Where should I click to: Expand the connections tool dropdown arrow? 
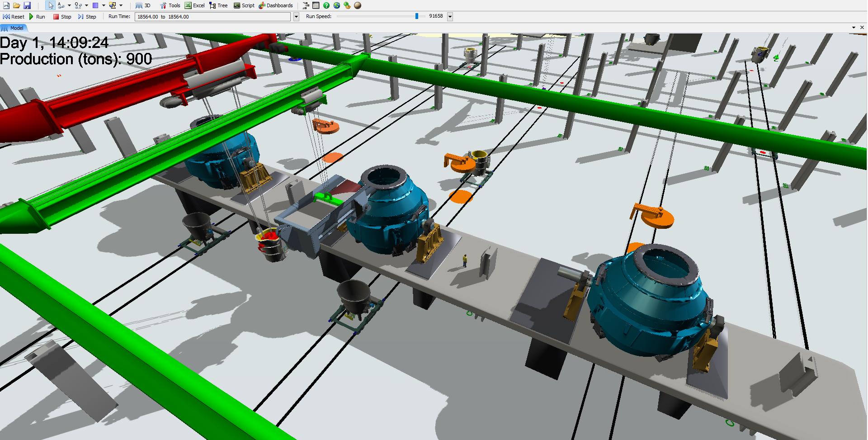click(69, 5)
